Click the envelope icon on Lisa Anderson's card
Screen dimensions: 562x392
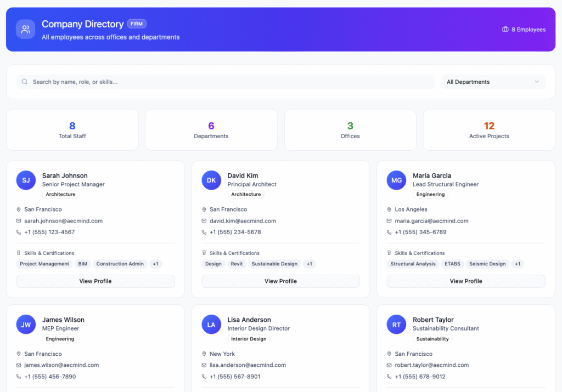point(204,365)
